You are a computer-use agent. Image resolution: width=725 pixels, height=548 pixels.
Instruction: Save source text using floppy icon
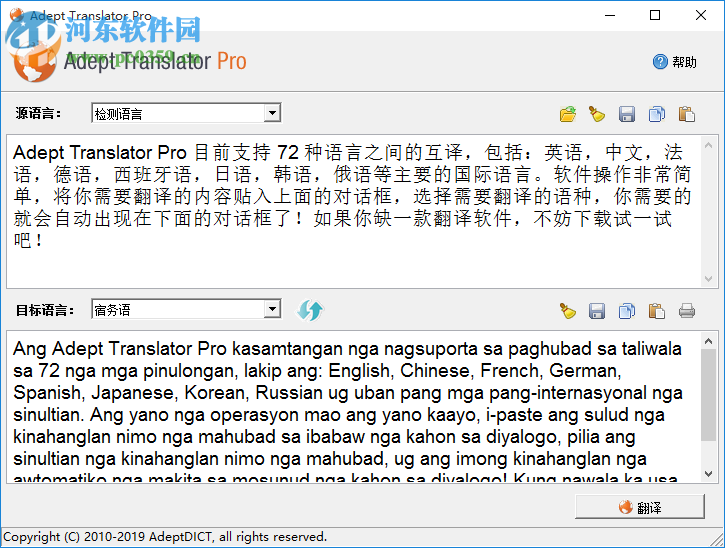(627, 114)
